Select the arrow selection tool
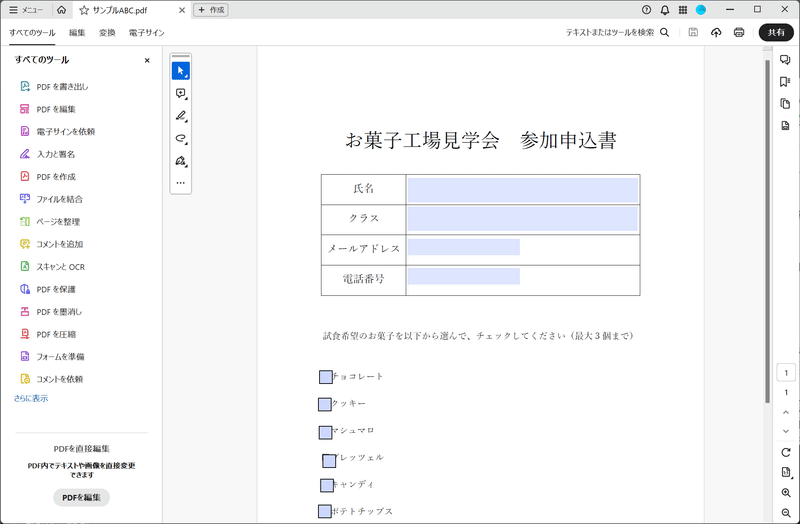The image size is (800, 524). tap(180, 70)
